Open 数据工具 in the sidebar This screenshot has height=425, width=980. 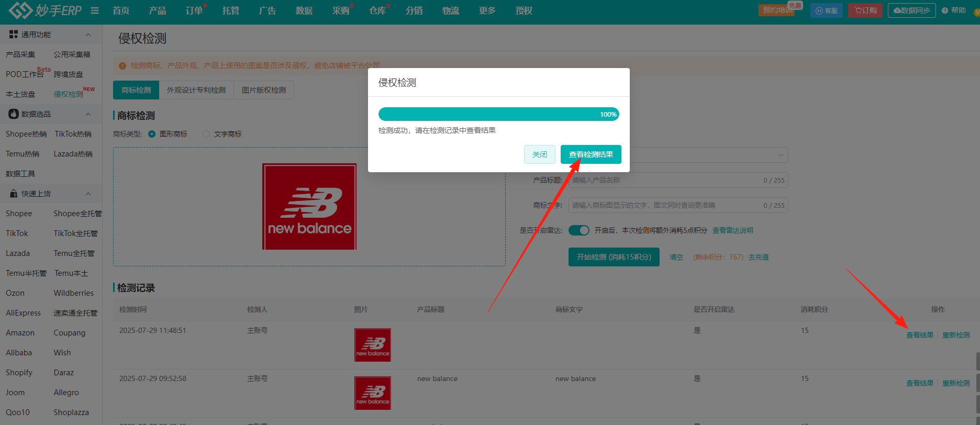tap(20, 174)
